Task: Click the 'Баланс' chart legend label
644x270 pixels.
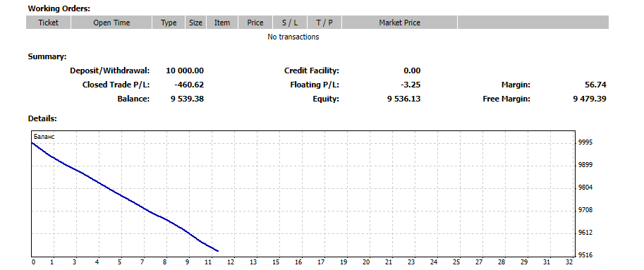Action: 44,137
